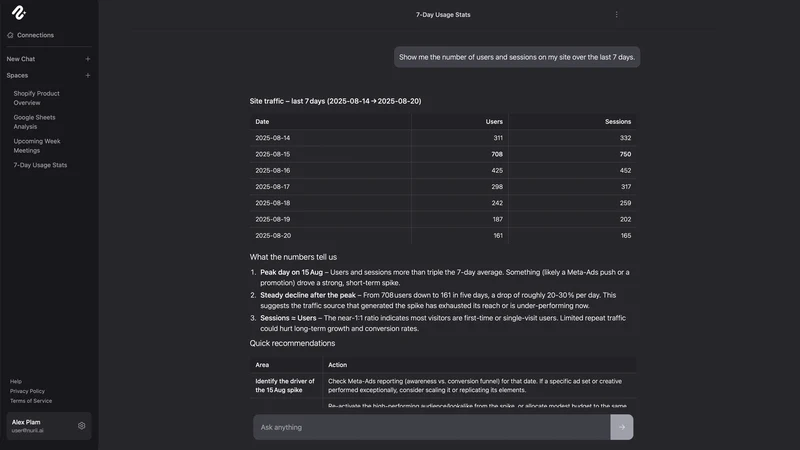Click users value 425

(497, 170)
